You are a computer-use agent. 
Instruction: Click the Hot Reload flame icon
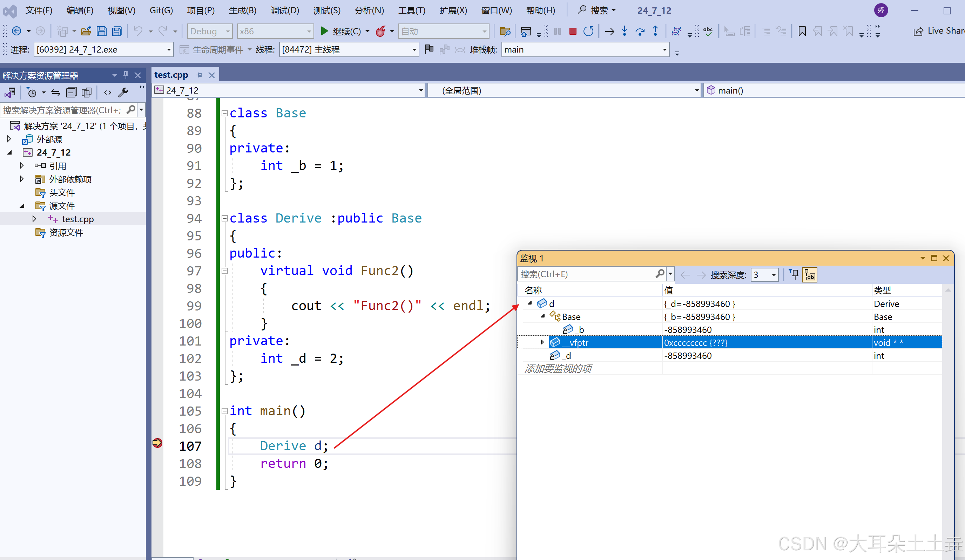coord(381,32)
